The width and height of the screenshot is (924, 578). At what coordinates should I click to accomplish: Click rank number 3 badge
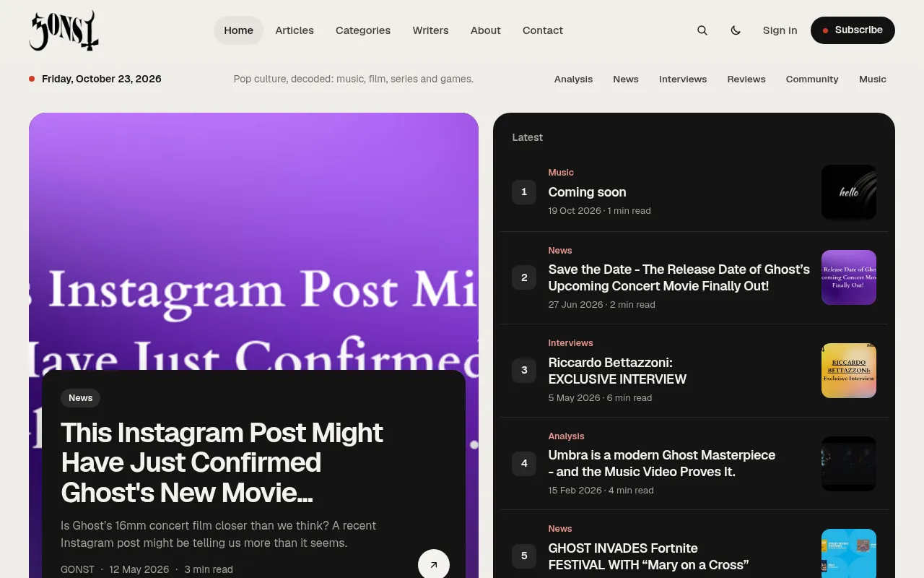[524, 370]
